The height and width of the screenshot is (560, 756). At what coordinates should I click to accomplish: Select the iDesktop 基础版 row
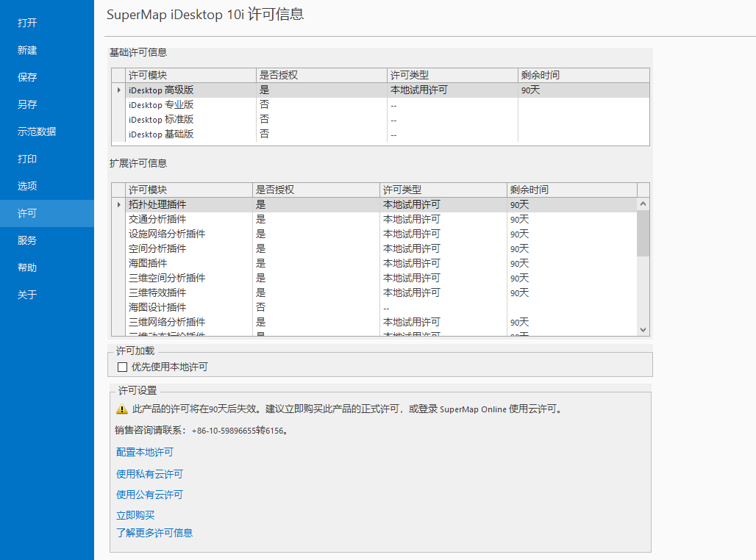[x=380, y=134]
